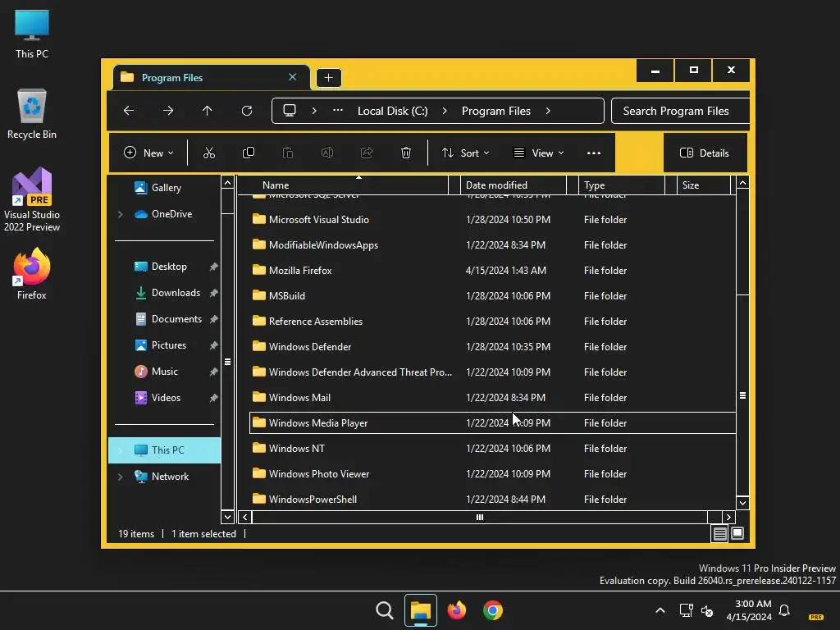Viewport: 840px width, 630px height.
Task: Add a new Explorer tab
Action: tap(328, 78)
